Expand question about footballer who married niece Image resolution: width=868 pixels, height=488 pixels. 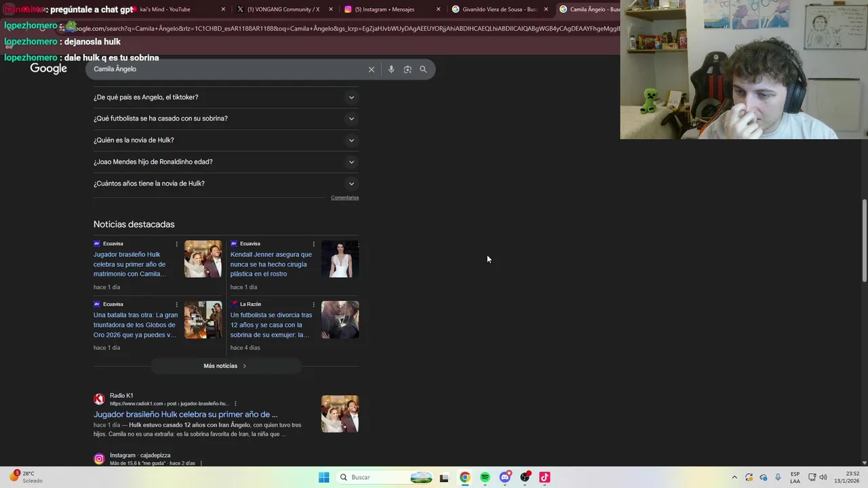click(226, 119)
